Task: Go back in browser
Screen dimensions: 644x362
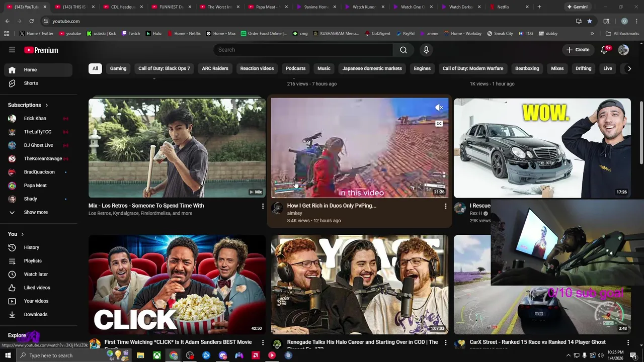Action: [7, 21]
